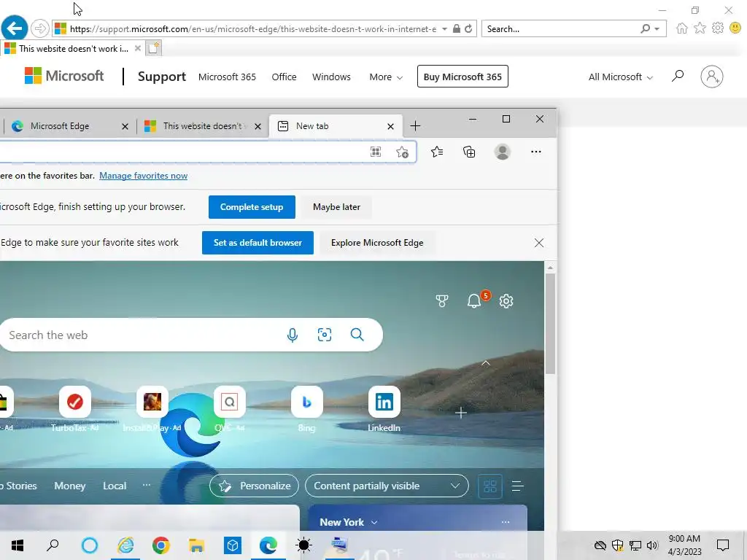Screen dimensions: 747x560
Task: Add a new quick link site
Action: point(461,413)
